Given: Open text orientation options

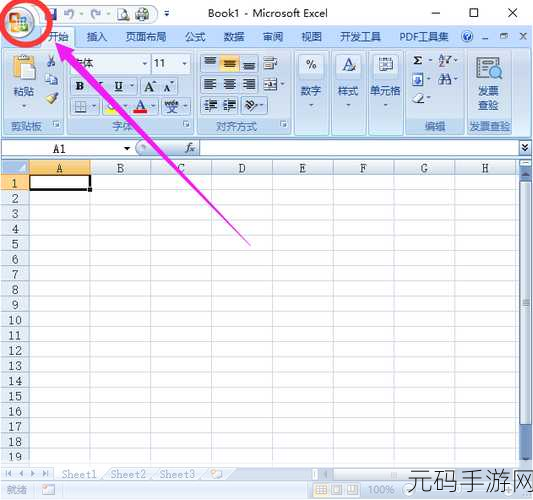Looking at the screenshot, I should tap(254, 105).
